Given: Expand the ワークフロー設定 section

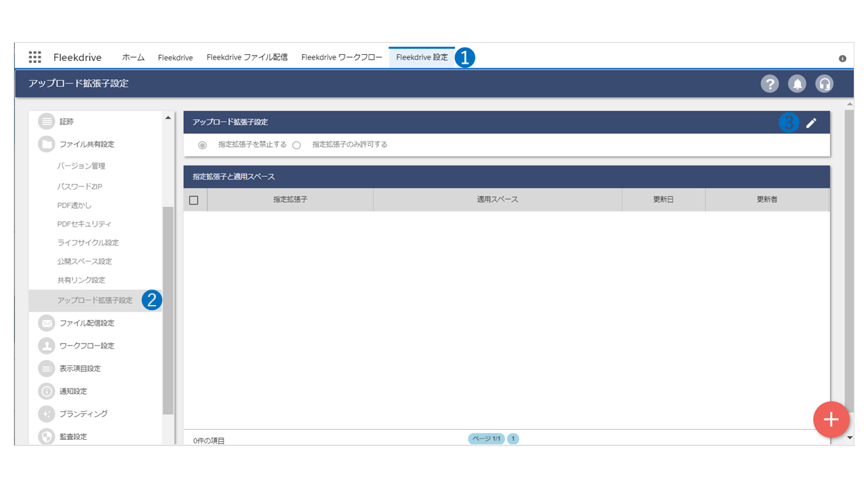Looking at the screenshot, I should tap(87, 346).
